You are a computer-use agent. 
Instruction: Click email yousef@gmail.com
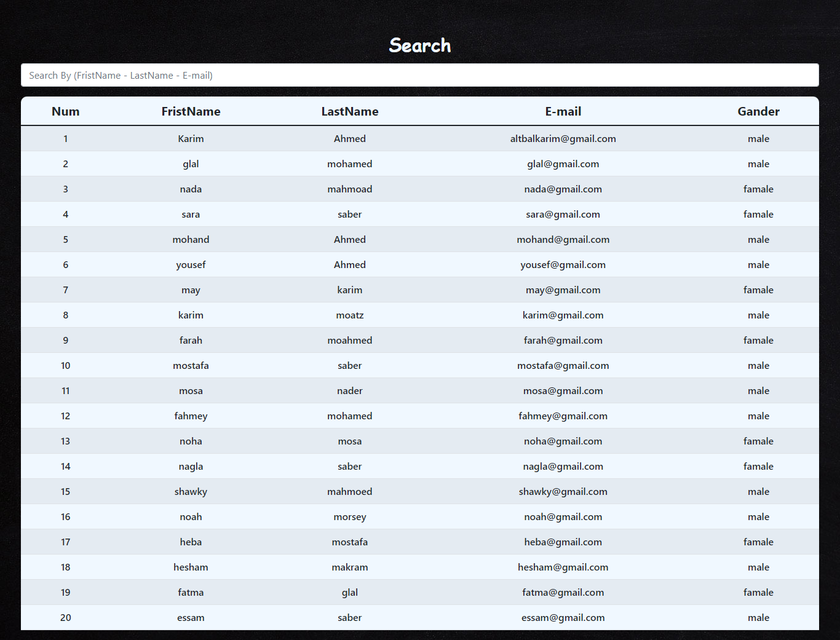[563, 265]
